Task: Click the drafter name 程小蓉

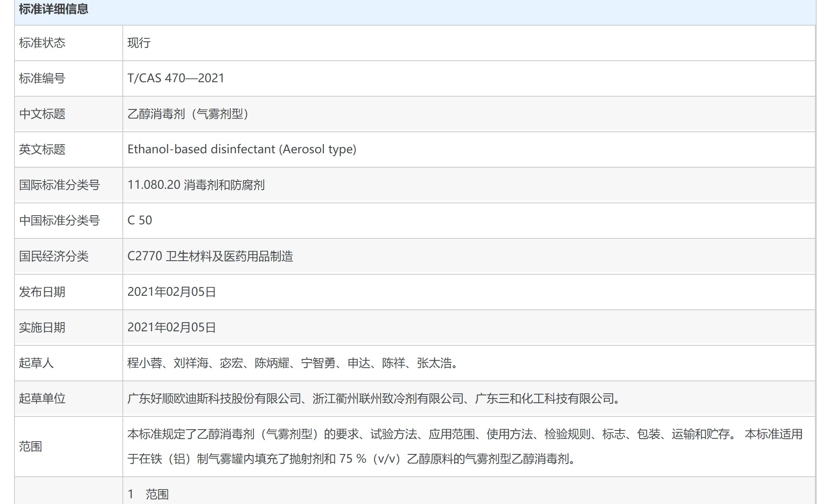Action: pyautogui.click(x=145, y=363)
